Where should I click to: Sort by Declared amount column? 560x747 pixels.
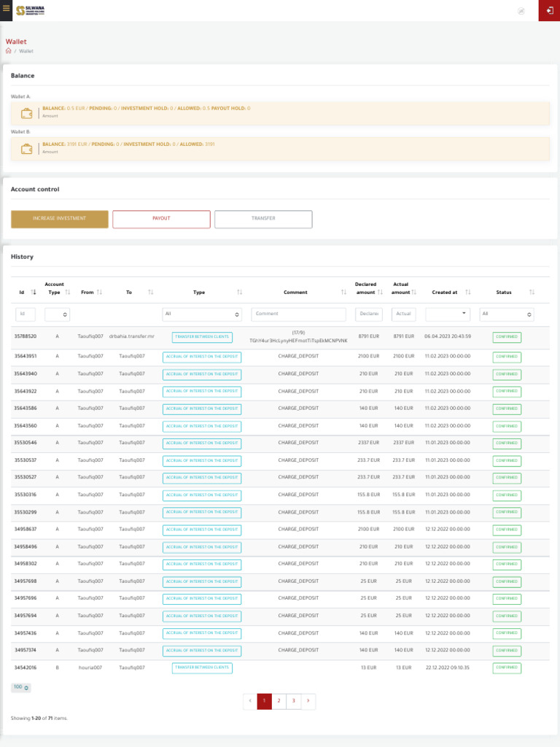coord(380,292)
